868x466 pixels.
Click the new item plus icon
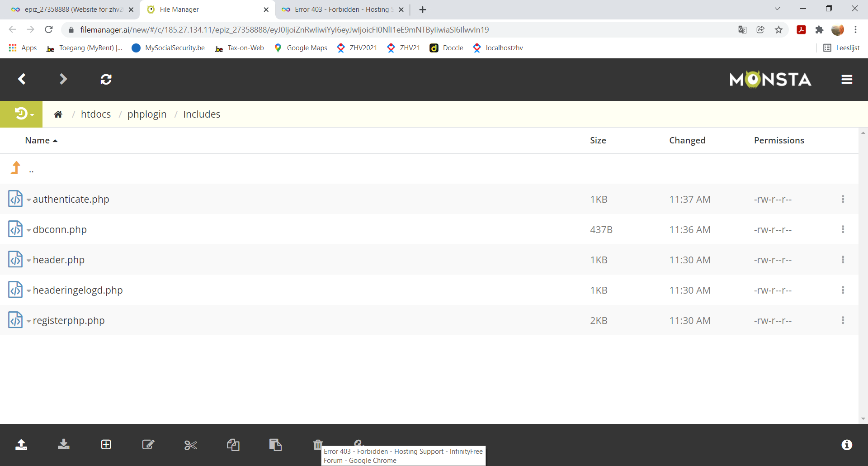coord(106,445)
